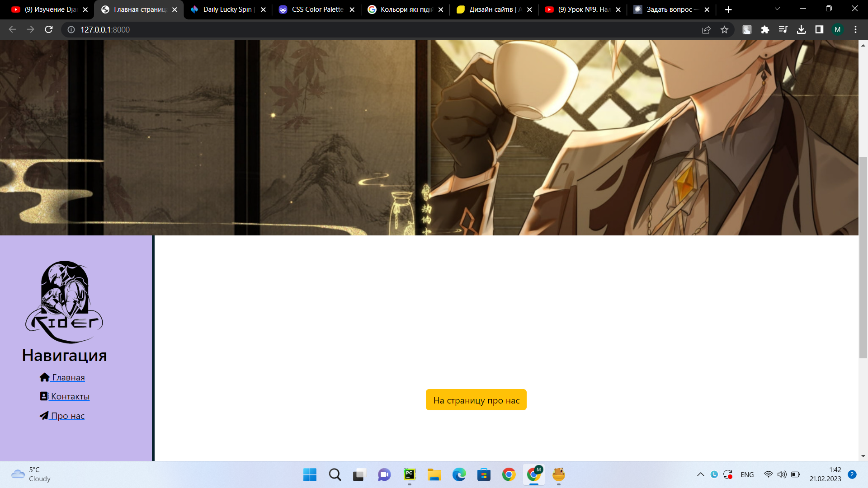Open the orange duck app taskbar icon
The height and width of the screenshot is (488, 868).
click(559, 474)
